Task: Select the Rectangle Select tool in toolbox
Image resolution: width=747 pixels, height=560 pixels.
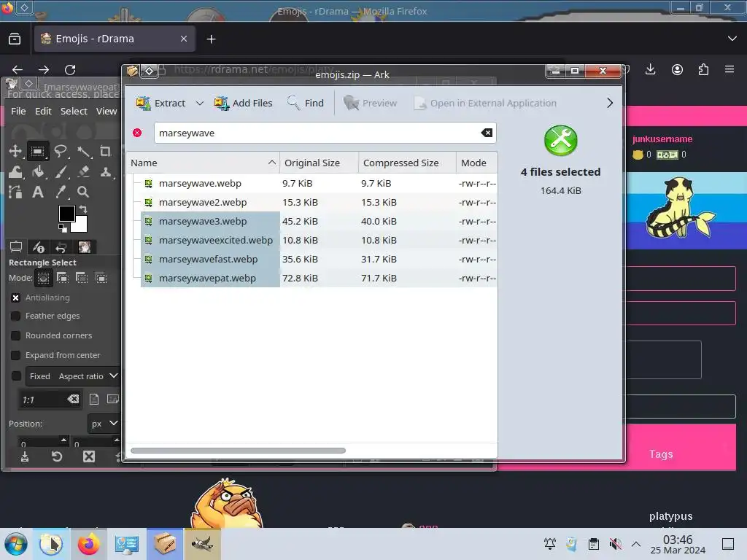Action: click(38, 152)
